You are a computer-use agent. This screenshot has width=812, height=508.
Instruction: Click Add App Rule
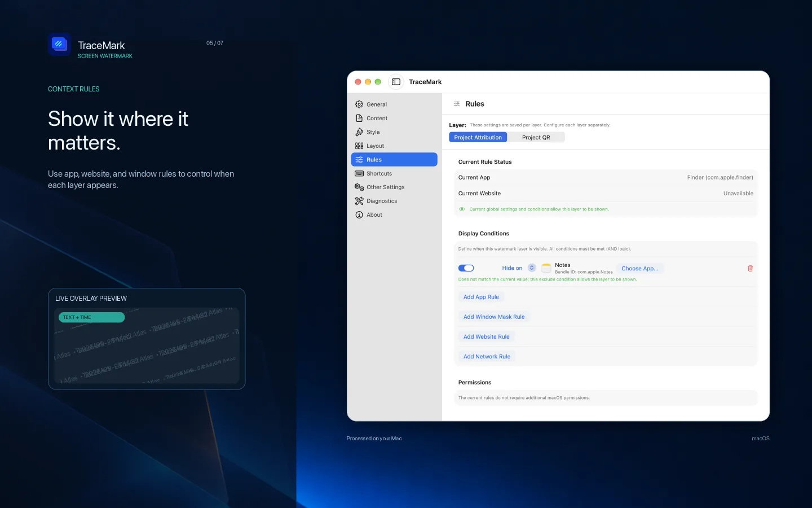click(481, 297)
